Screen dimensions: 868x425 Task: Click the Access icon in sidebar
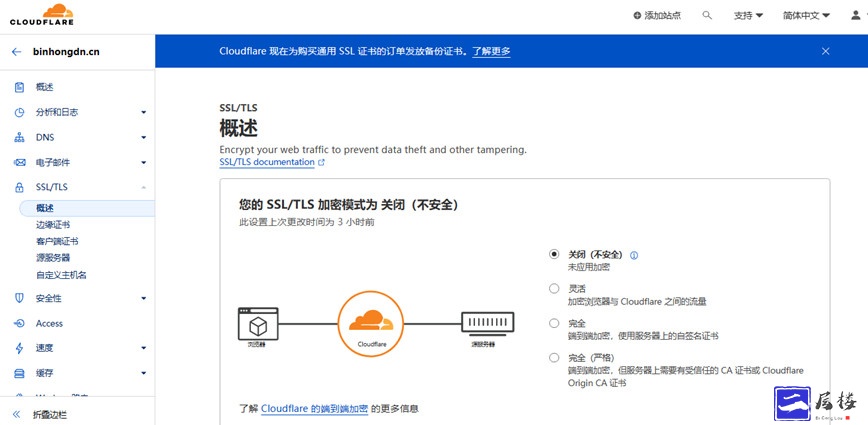pos(19,323)
